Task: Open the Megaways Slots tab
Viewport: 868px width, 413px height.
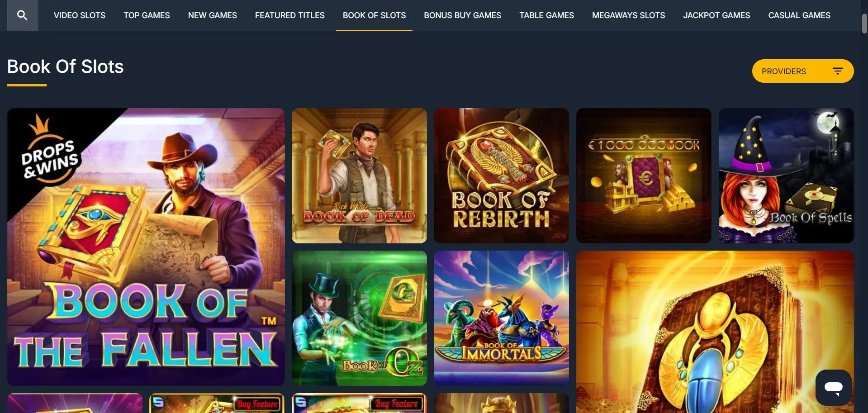Action: pos(628,15)
